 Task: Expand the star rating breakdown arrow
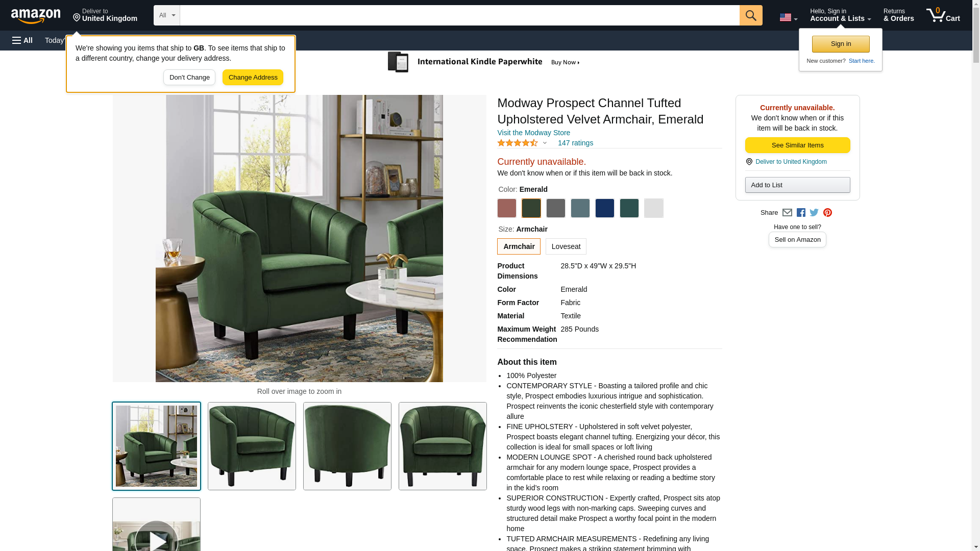545,143
